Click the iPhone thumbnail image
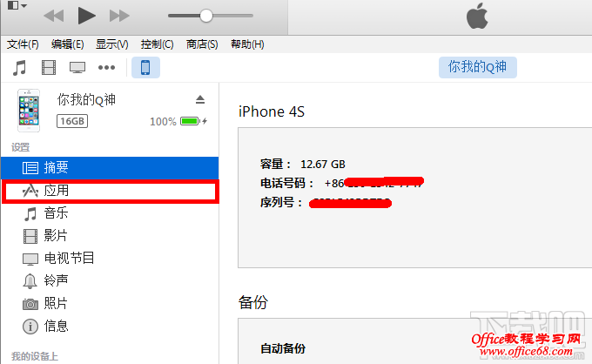The image size is (592, 364). pos(29,111)
